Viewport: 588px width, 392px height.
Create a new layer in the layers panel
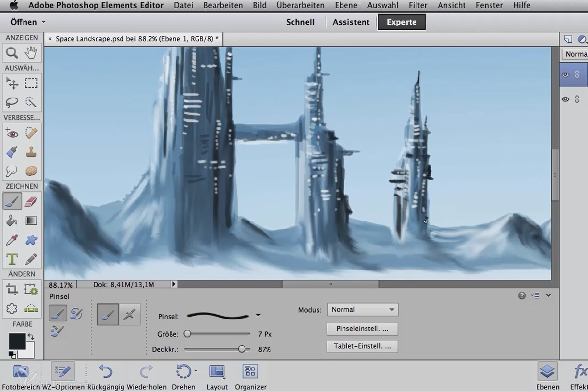coord(568,39)
